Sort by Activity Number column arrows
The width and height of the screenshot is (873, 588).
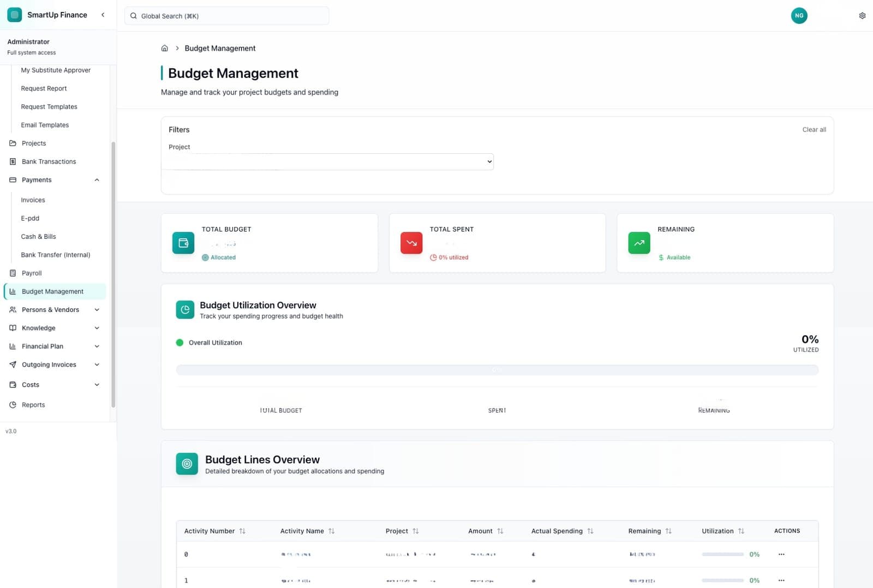(x=242, y=531)
